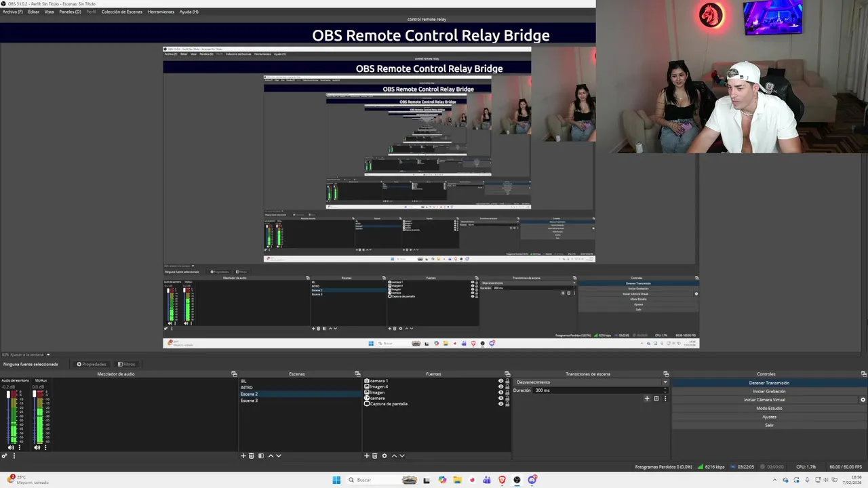Click Salir to exit OBS
The height and width of the screenshot is (488, 868).
pos(769,425)
